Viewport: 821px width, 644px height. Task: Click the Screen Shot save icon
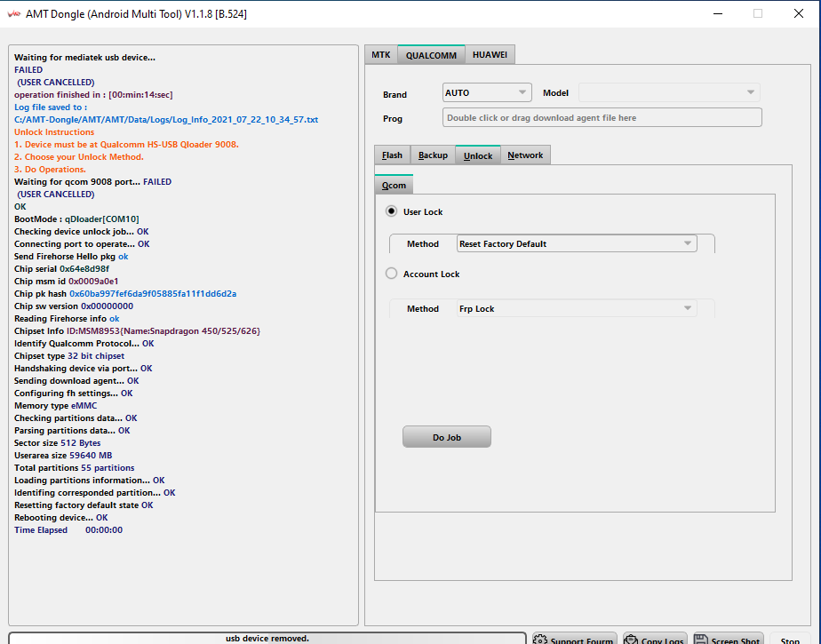tap(700, 640)
